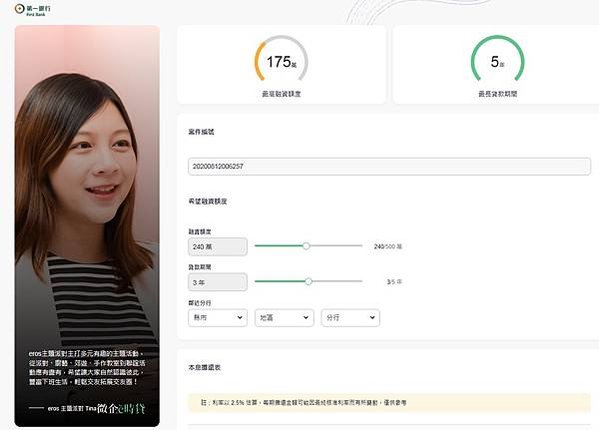The image size is (599, 430).
Task: Focus the 案件編號 case number field
Action: [389, 167]
